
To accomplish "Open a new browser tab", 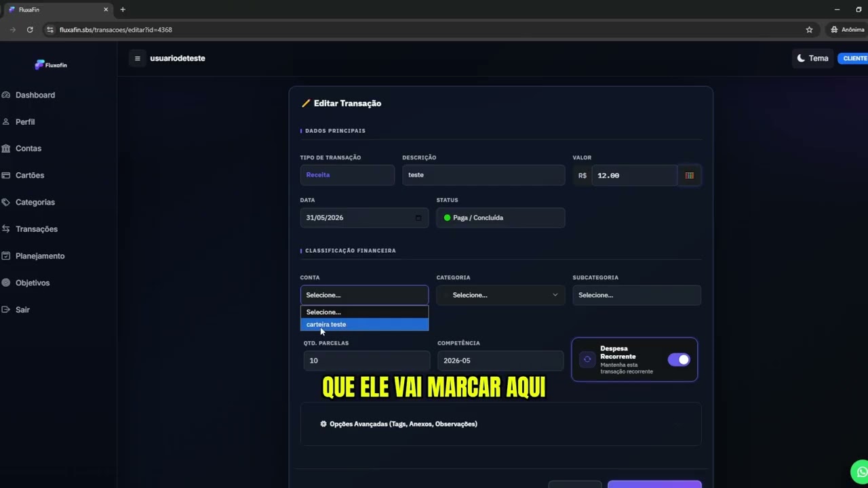I will (x=123, y=9).
